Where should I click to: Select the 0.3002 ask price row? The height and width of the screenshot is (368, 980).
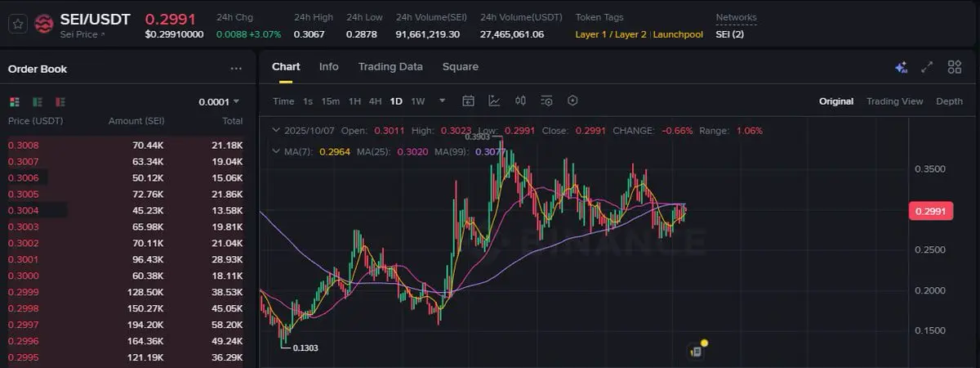coord(126,243)
